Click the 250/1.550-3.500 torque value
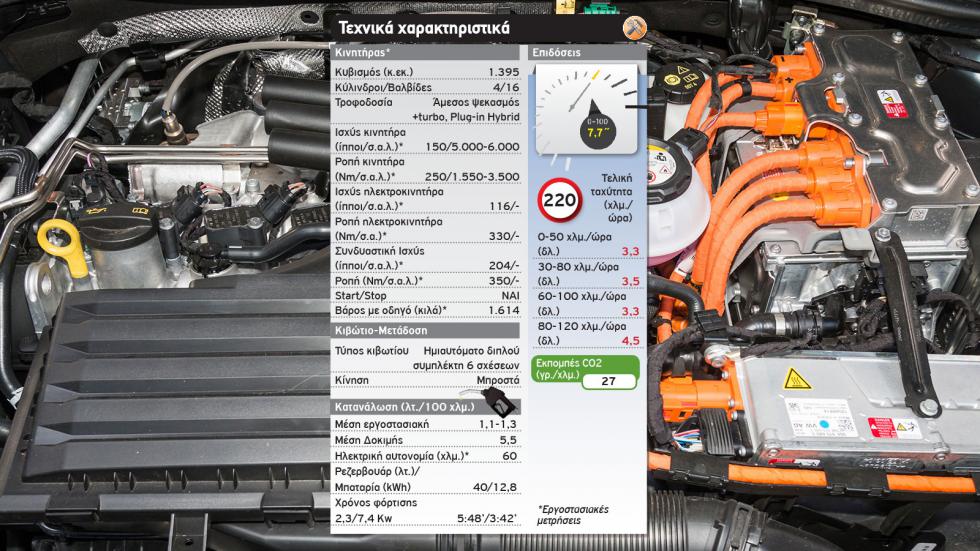Viewport: 980px width, 551px height. point(472,177)
